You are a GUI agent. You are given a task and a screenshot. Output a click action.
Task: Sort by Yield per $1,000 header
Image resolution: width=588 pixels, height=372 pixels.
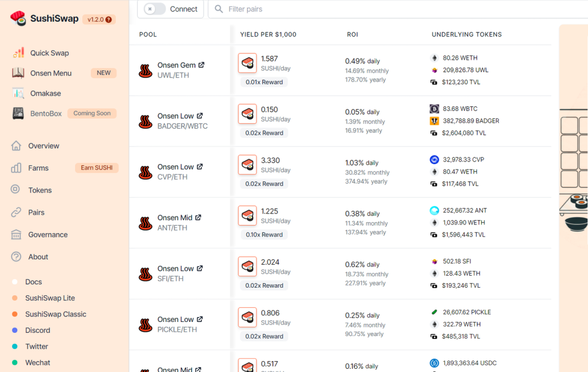268,34
